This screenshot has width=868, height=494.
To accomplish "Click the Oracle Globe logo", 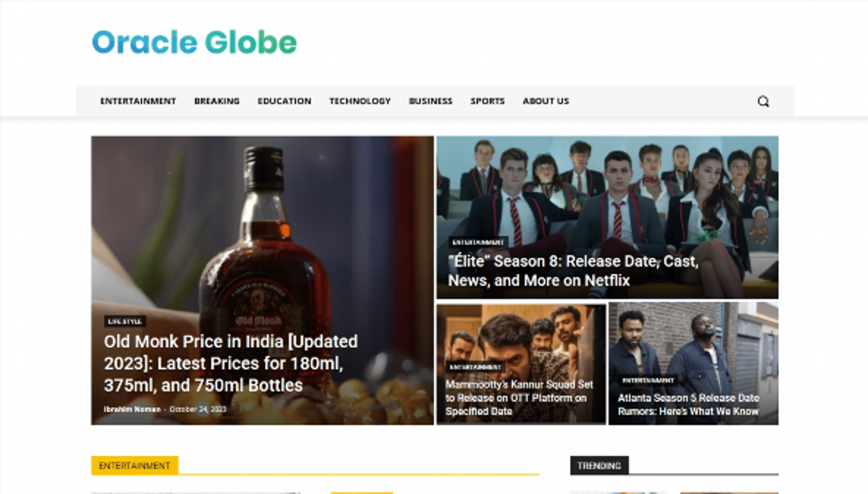I will 194,42.
